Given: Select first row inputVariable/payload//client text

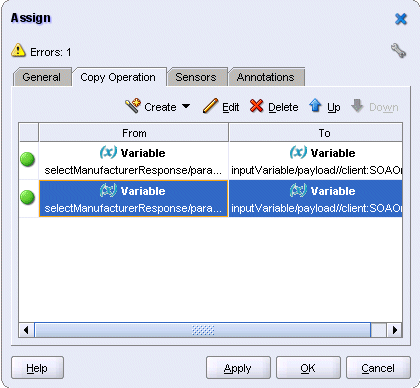Looking at the screenshot, I should click(x=317, y=170).
